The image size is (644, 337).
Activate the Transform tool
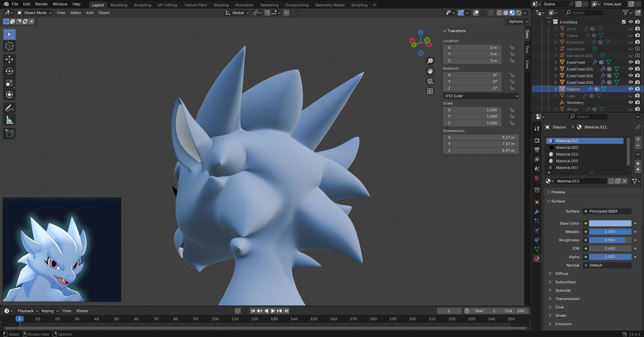[9, 95]
